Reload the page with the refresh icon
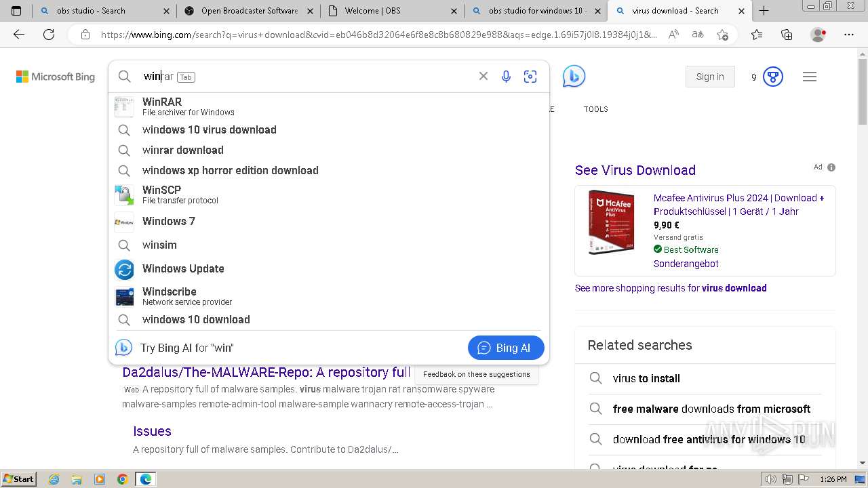The image size is (868, 488). [49, 35]
